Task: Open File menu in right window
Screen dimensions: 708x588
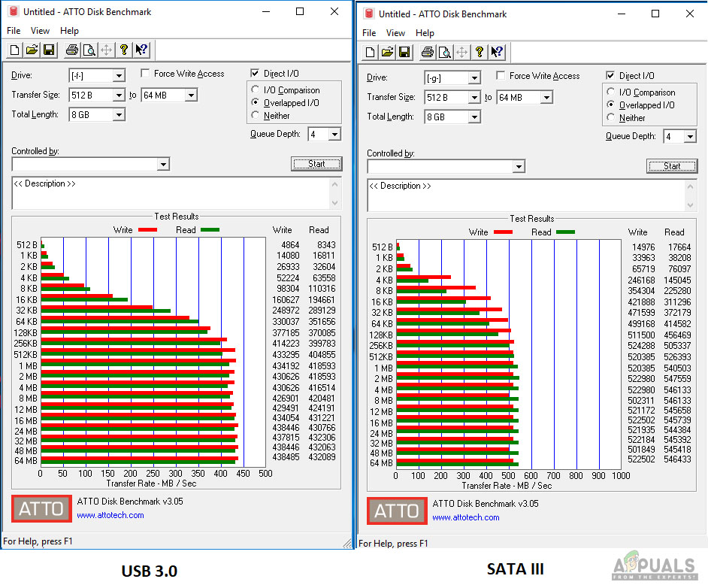Action: coord(369,33)
